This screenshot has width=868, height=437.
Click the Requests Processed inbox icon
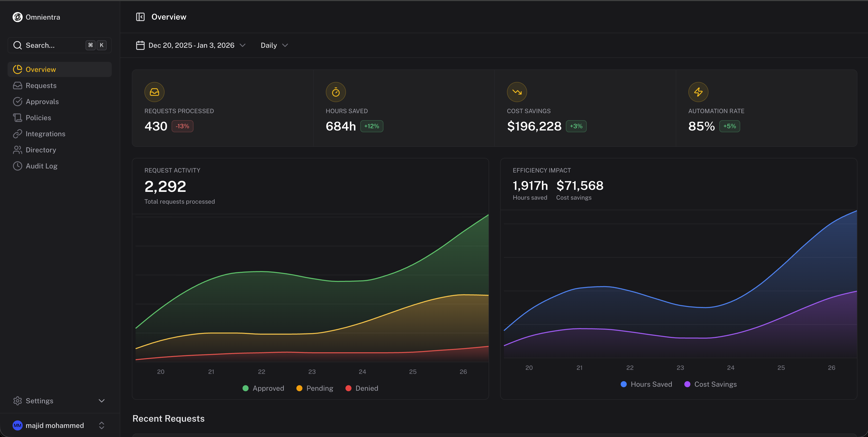point(154,92)
